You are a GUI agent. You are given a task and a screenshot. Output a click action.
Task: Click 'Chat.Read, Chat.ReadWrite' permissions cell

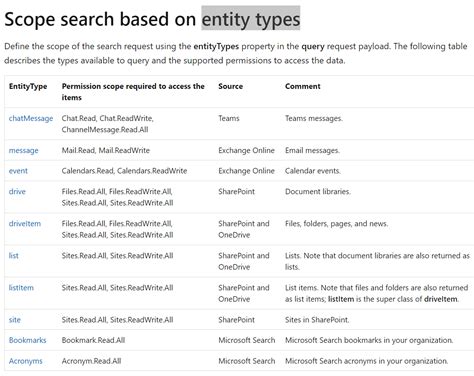pyautogui.click(x=107, y=124)
